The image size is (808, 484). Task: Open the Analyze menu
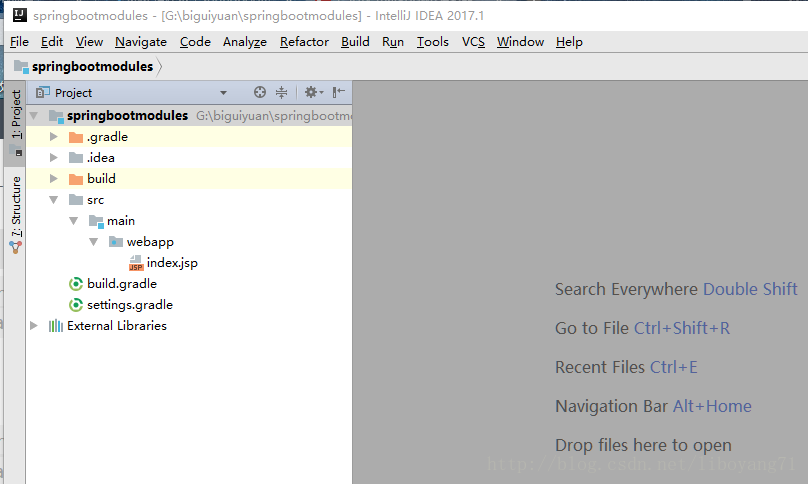point(245,42)
